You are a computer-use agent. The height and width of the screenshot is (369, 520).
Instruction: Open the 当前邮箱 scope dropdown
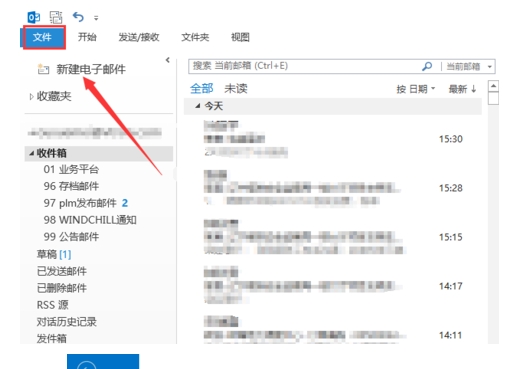coord(469,66)
